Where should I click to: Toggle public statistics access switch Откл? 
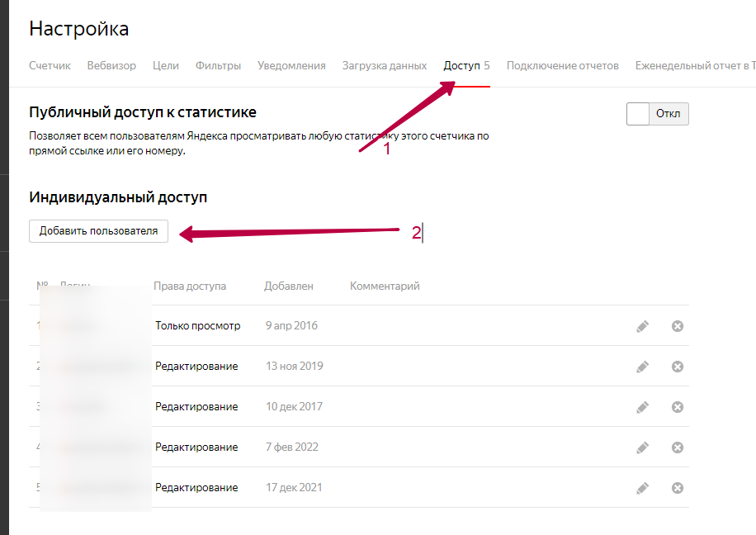pos(658,114)
